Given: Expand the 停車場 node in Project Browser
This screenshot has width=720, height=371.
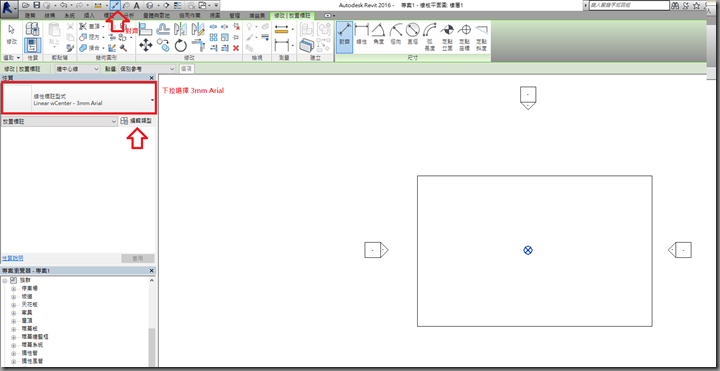Looking at the screenshot, I should pos(13,288).
